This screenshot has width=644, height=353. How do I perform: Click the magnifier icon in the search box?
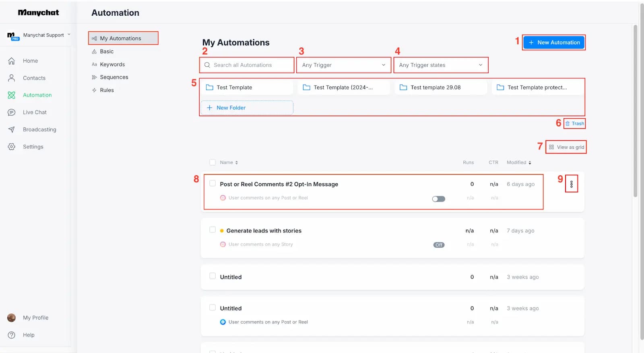coord(207,65)
